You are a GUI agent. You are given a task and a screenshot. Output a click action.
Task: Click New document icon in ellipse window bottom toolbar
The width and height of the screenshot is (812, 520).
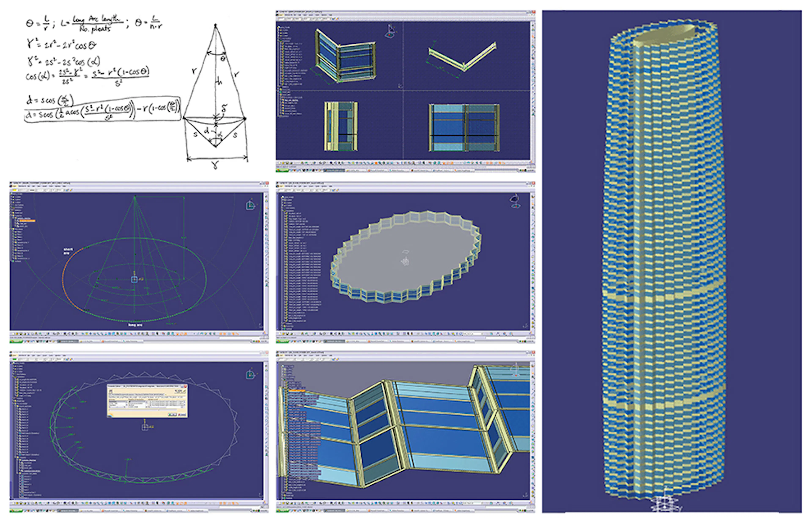14,334
